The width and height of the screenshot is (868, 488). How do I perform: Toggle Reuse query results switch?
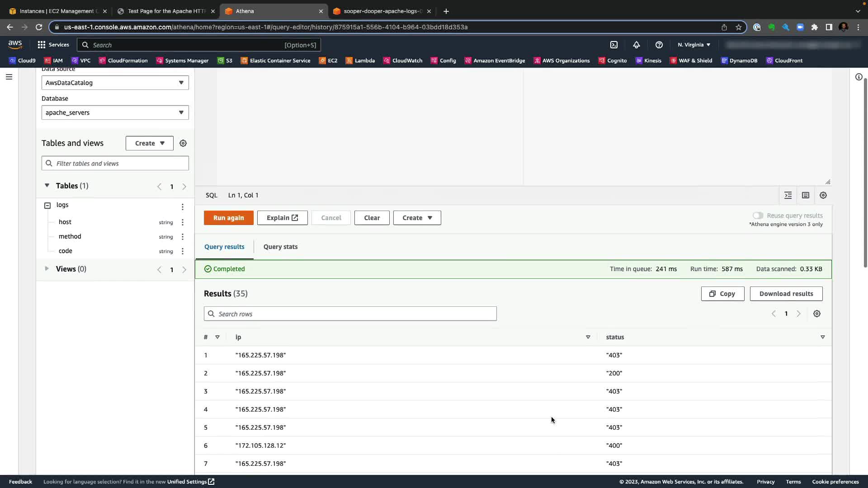758,216
